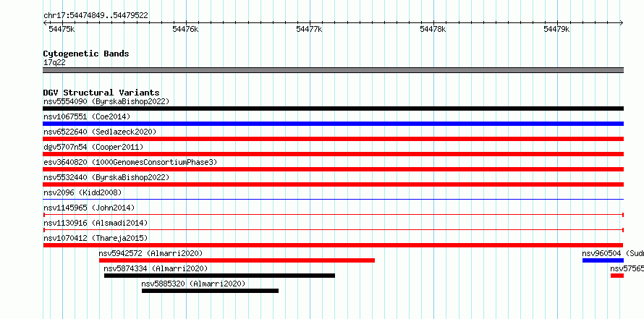This screenshot has height=319, width=644.
Task: Click the 54479k ruler label
Action: [x=556, y=29]
